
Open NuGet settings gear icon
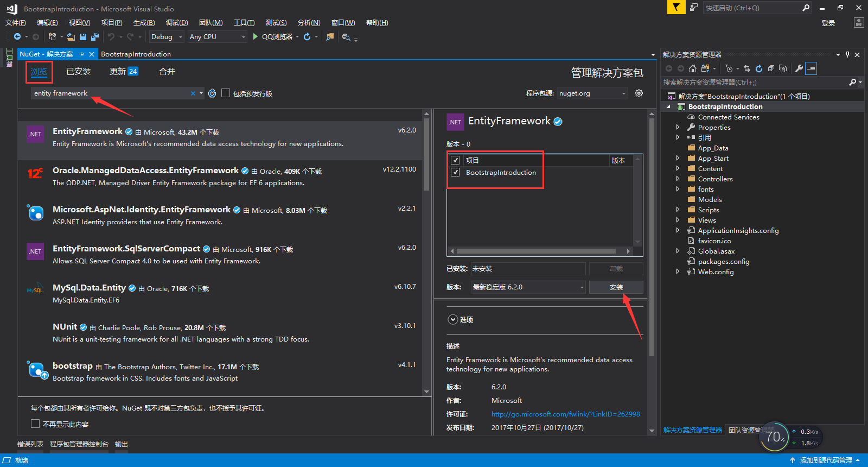(639, 93)
